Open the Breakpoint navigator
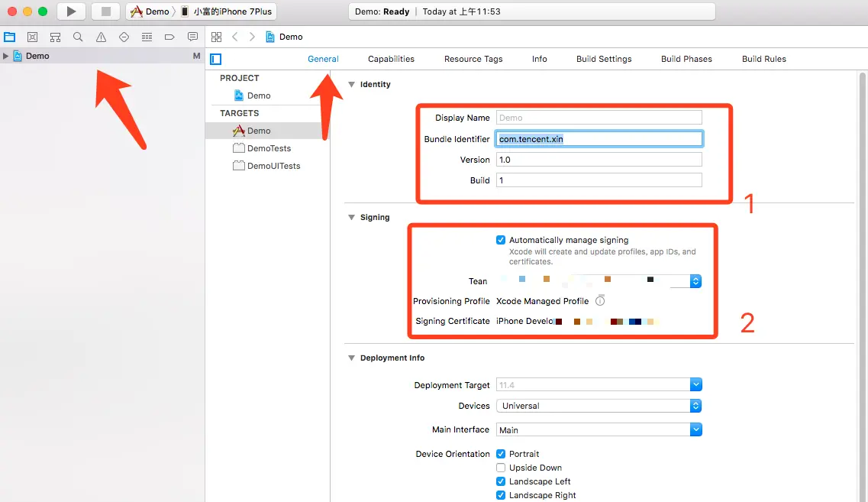The image size is (868, 502). pos(169,37)
